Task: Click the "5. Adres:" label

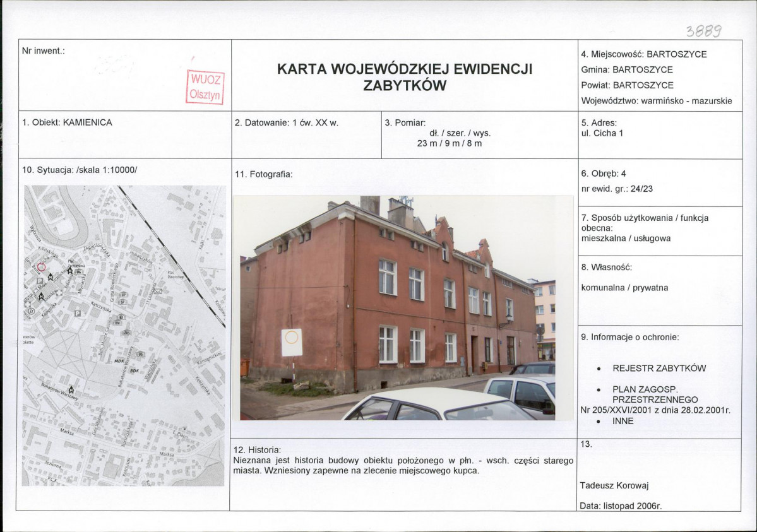Action: (599, 123)
